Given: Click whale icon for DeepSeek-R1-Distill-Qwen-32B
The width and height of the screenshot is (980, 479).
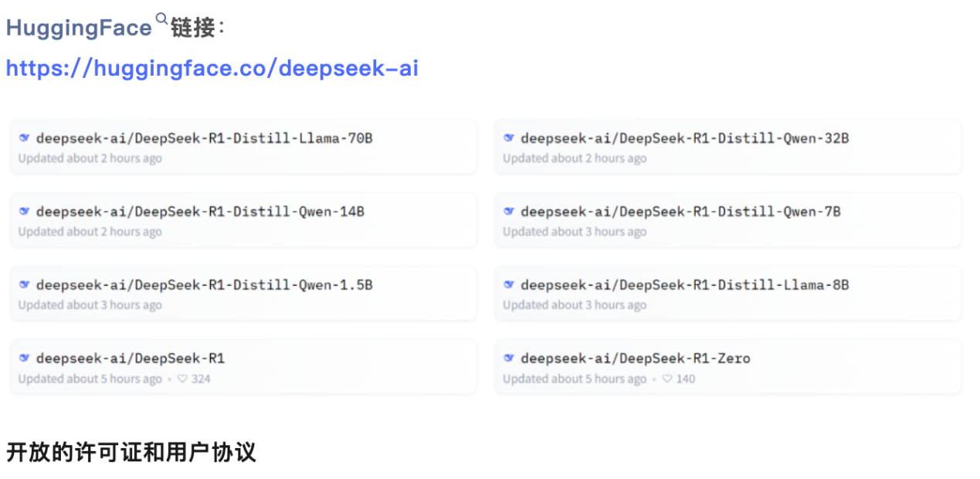Looking at the screenshot, I should tap(509, 138).
